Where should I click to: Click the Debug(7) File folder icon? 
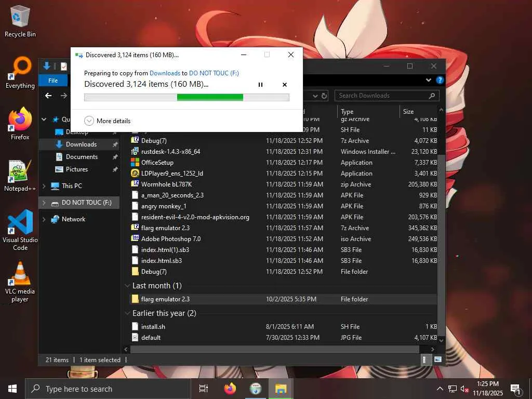[x=135, y=271]
